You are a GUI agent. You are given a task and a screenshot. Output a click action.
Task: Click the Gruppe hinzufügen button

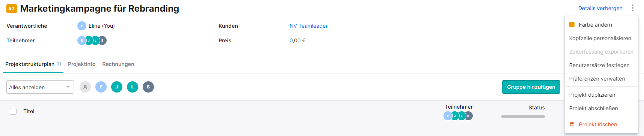coord(531,87)
